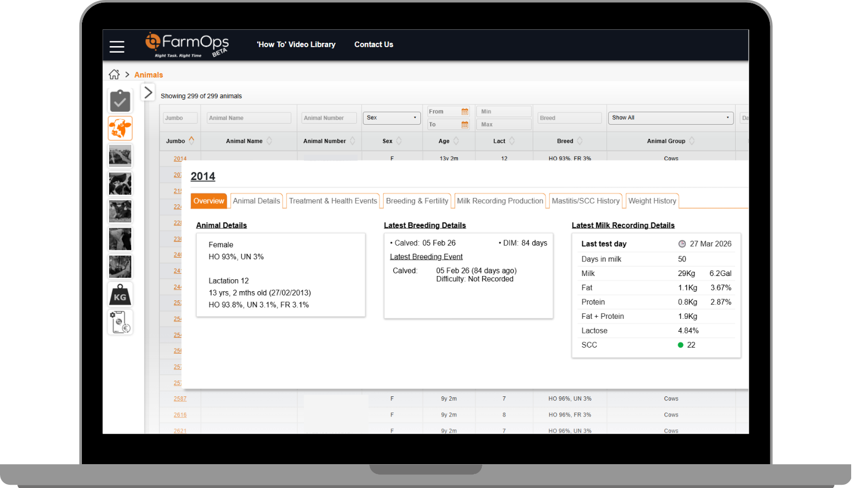The image size is (868, 488).
Task: Go to home via breadcrumb house icon
Action: [114, 74]
